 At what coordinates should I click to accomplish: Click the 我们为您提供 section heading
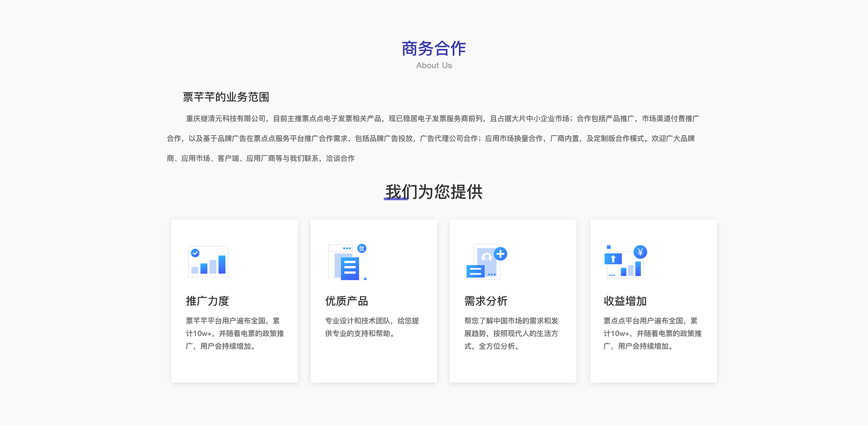434,192
